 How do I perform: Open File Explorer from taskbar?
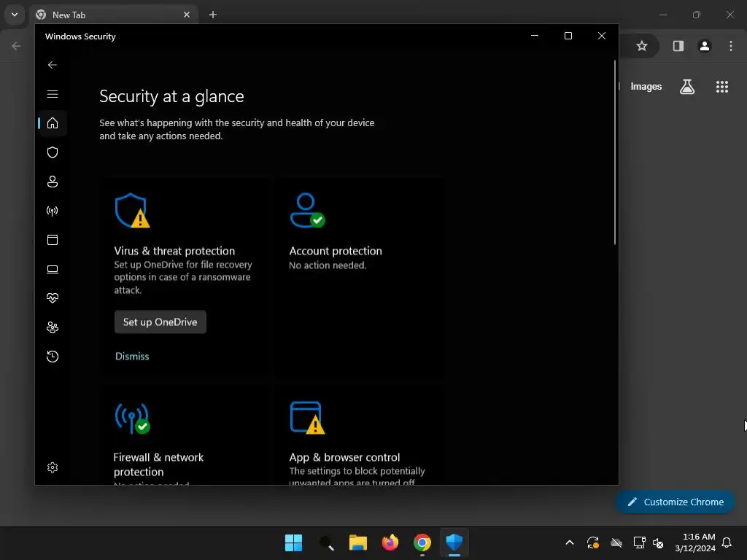(357, 542)
